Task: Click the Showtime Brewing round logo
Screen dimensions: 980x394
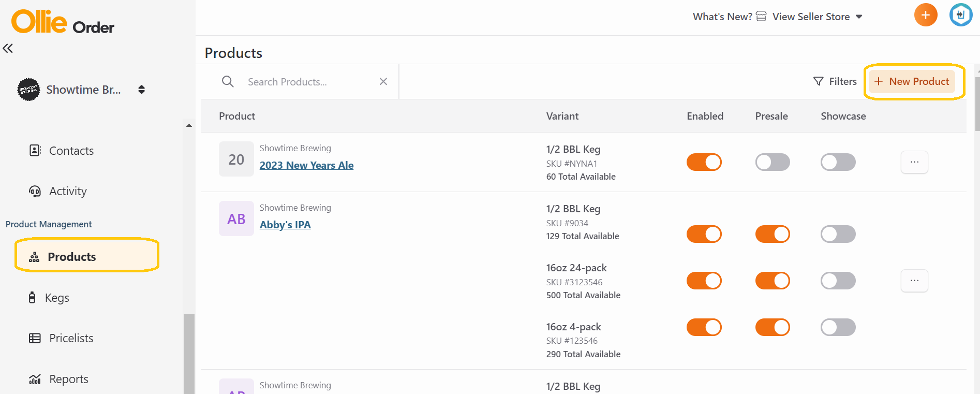Action: [x=28, y=90]
